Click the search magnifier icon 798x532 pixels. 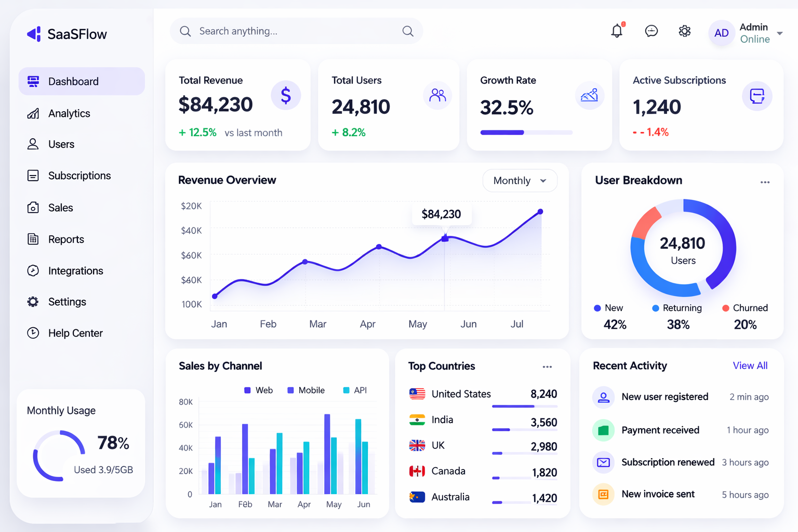pyautogui.click(x=408, y=31)
